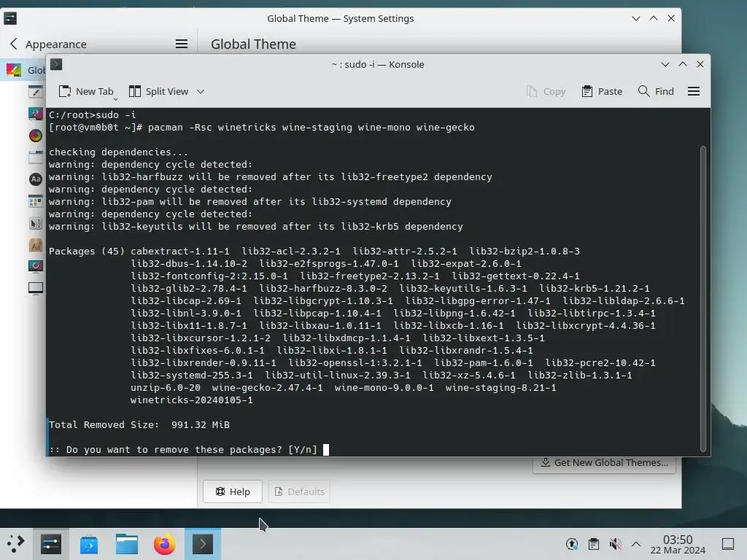
Task: Launch Firefox from the taskbar
Action: pyautogui.click(x=164, y=544)
